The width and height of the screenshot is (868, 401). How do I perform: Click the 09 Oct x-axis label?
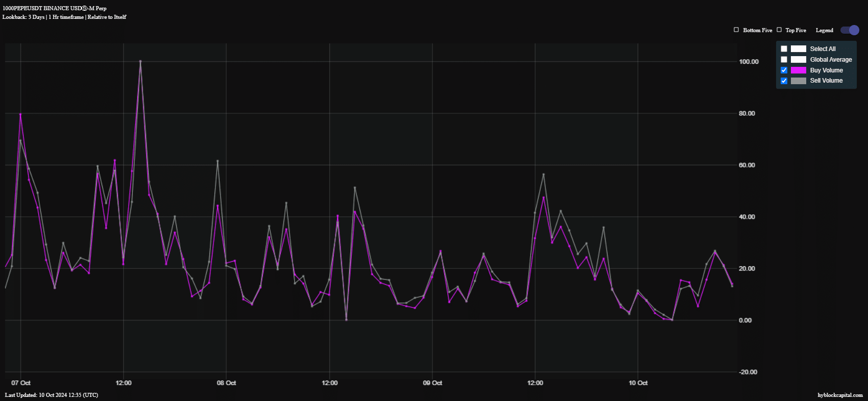432,383
